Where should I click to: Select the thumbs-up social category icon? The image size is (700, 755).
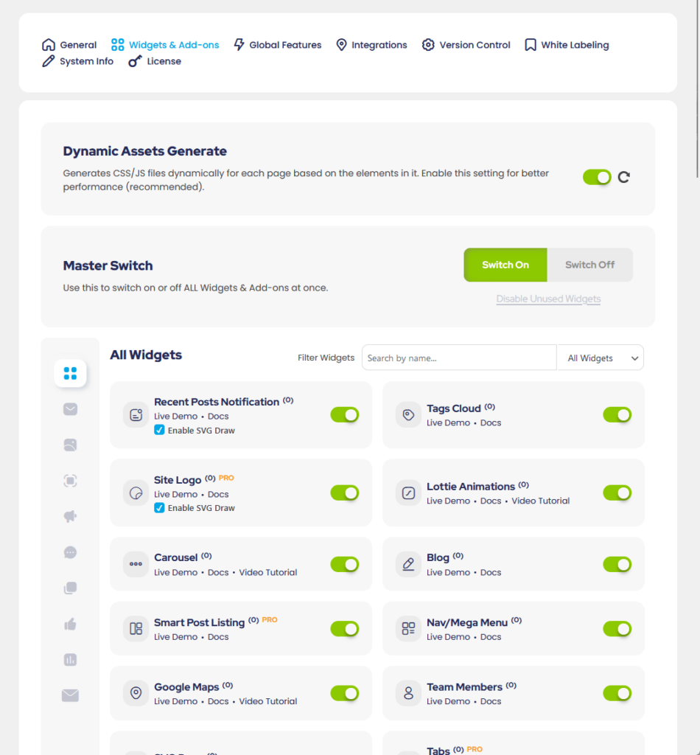pos(70,624)
